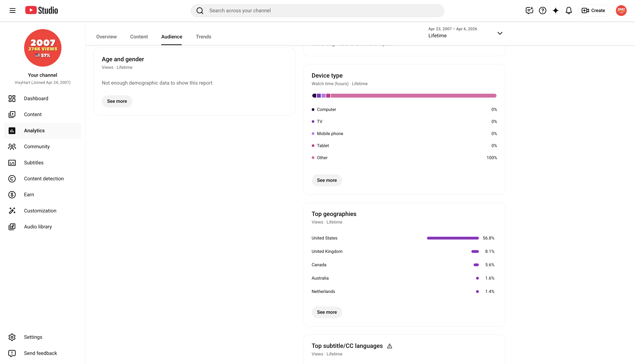Click 'Not enough demographic data' message

157,83
